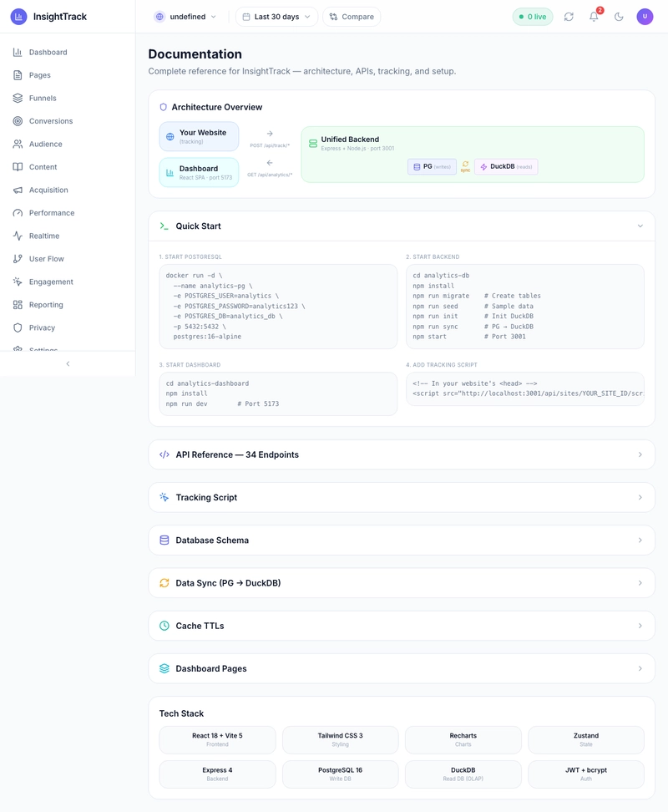Click the Audience sidebar icon
This screenshot has width=668, height=812.
pyautogui.click(x=18, y=144)
